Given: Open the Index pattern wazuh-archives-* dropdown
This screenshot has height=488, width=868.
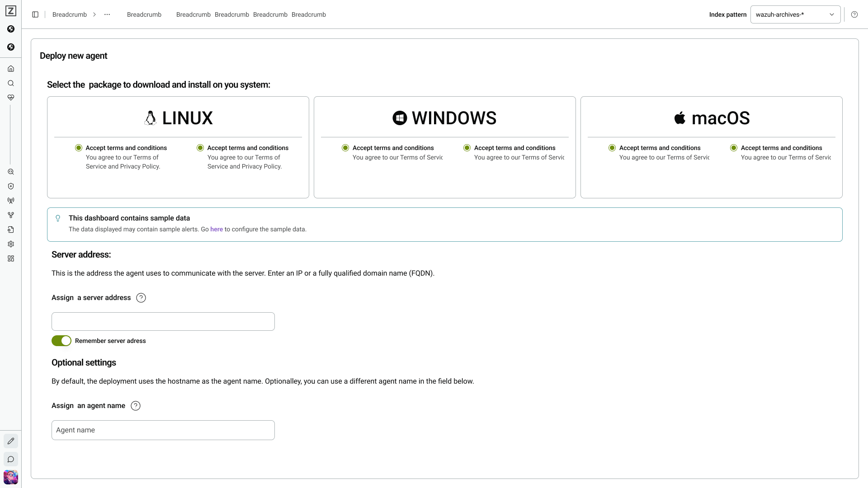Looking at the screenshot, I should coord(795,14).
